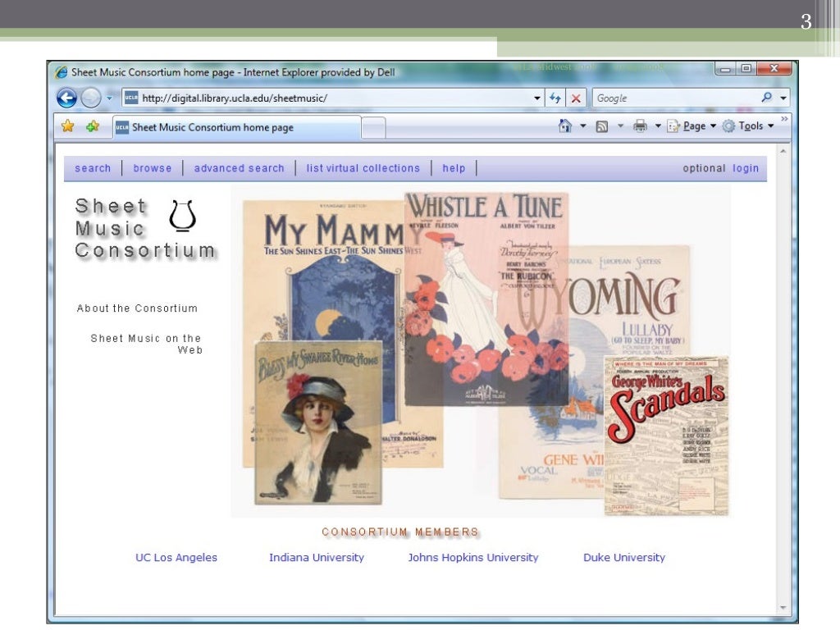This screenshot has width=840, height=630.
Task: Click the Whistle a Tune cover image
Action: pos(486,299)
